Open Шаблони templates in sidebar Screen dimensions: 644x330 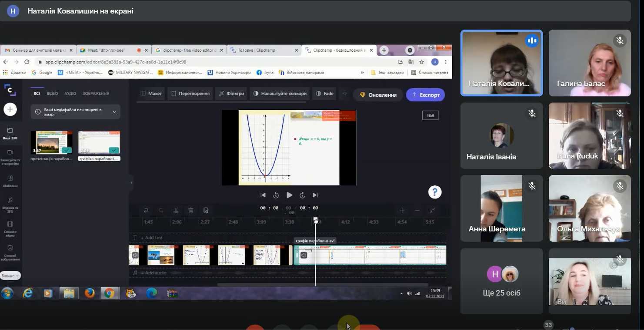pos(10,181)
